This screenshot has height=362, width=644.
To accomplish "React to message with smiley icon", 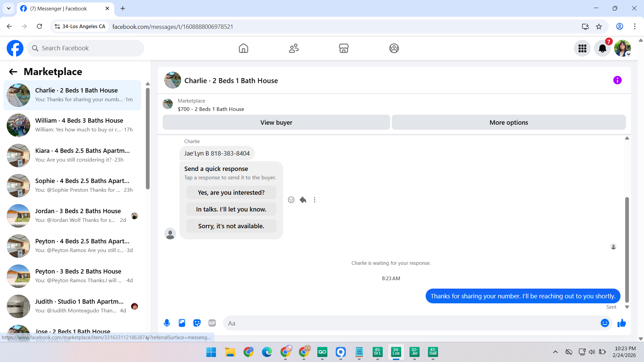I will point(291,200).
